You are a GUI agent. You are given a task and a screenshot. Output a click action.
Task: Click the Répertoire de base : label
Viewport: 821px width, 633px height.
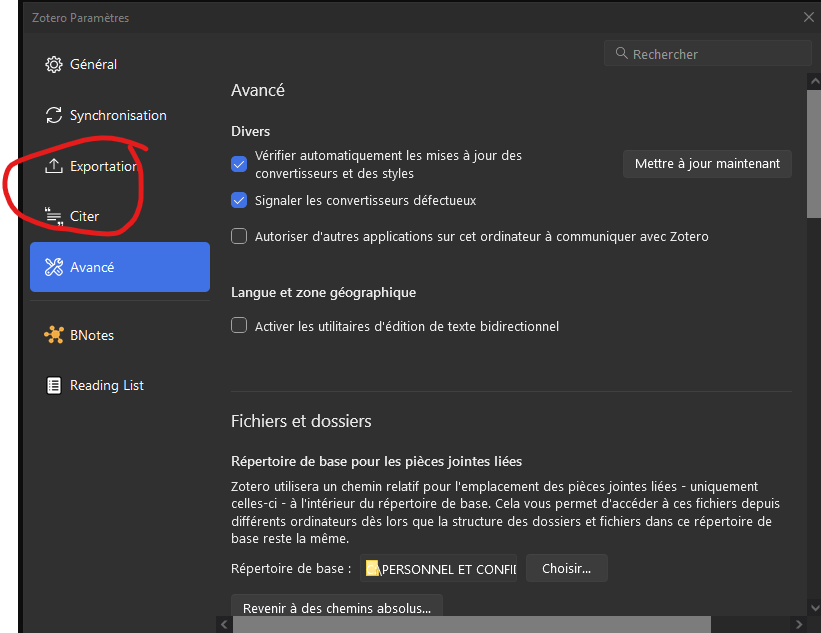[x=291, y=568]
